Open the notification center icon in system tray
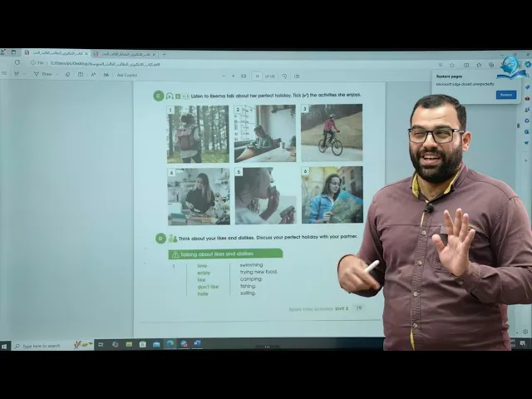This screenshot has width=532, height=399. point(523,343)
